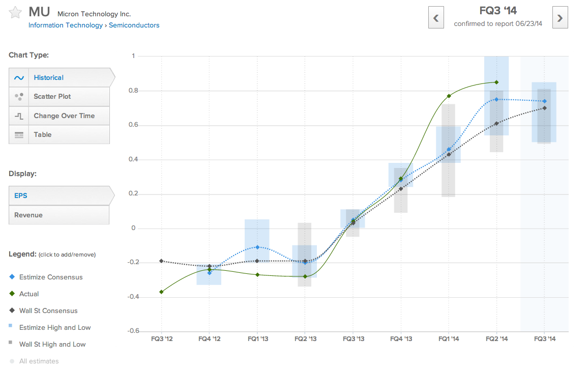
Task: Switch to the Table view
Action: pyautogui.click(x=59, y=134)
